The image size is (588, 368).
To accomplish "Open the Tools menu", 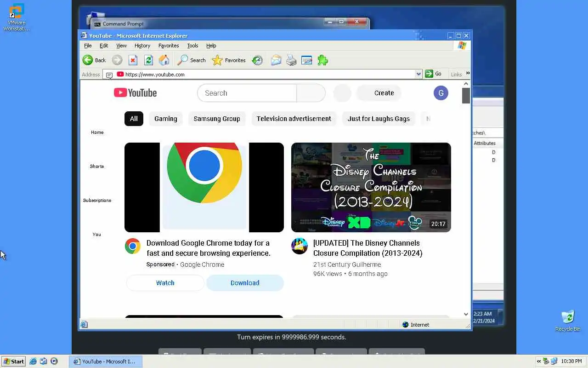I will click(x=192, y=46).
